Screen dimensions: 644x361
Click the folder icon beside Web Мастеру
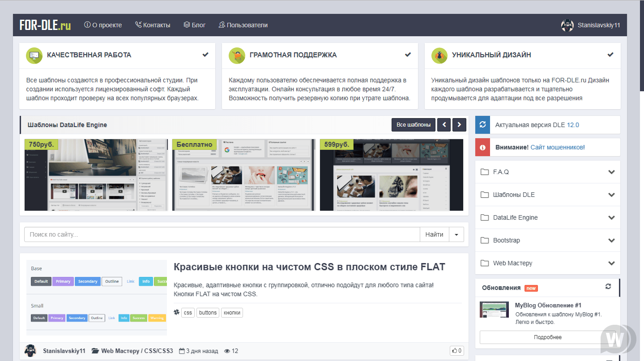click(x=484, y=263)
